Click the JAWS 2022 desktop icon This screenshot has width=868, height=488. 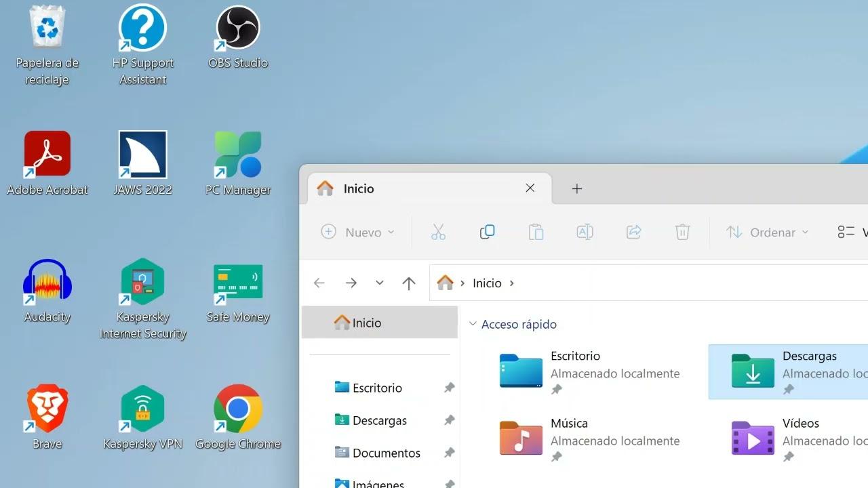click(x=142, y=163)
